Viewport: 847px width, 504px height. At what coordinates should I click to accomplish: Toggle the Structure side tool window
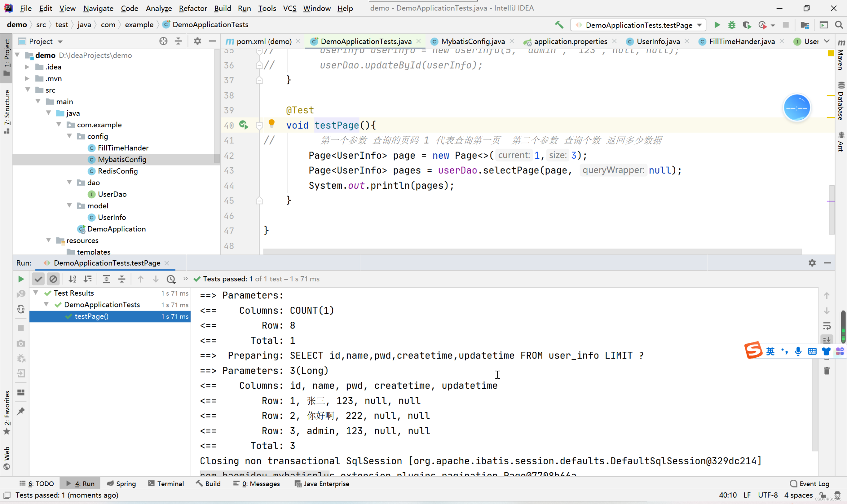tap(7, 112)
